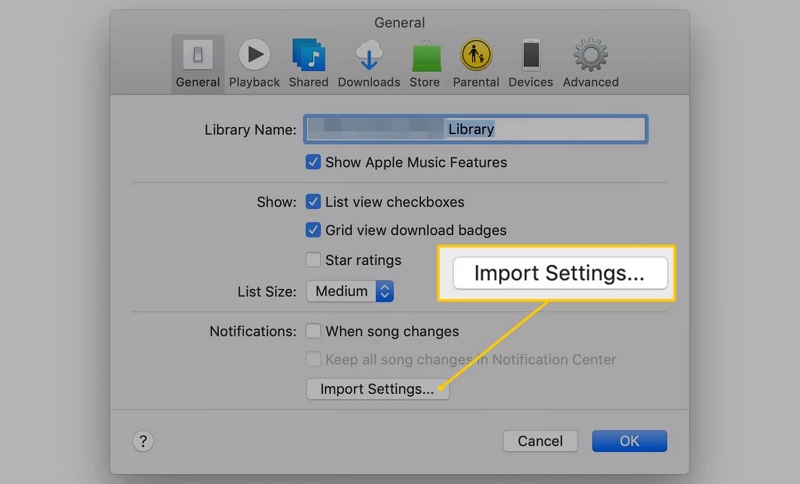Select the General preferences light-switch icon
800x484 pixels.
197,54
